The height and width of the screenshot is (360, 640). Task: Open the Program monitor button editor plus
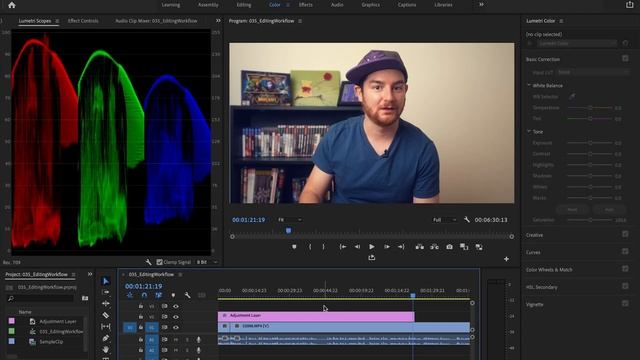(506, 259)
